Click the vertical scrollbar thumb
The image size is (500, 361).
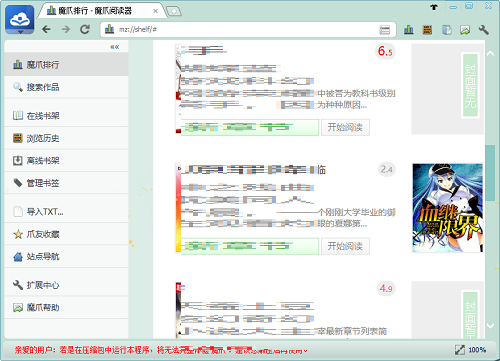coord(490,173)
